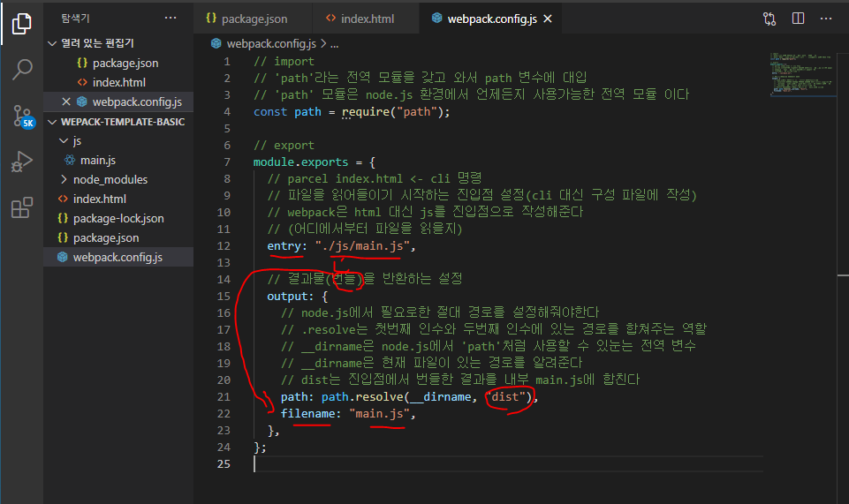Open index.html in the project tree
The image size is (849, 504).
coord(118,199)
